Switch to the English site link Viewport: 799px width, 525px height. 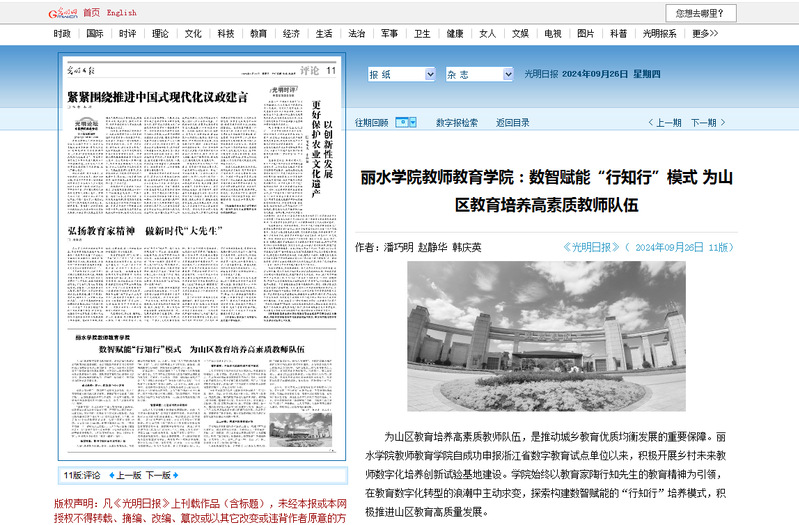tap(121, 13)
